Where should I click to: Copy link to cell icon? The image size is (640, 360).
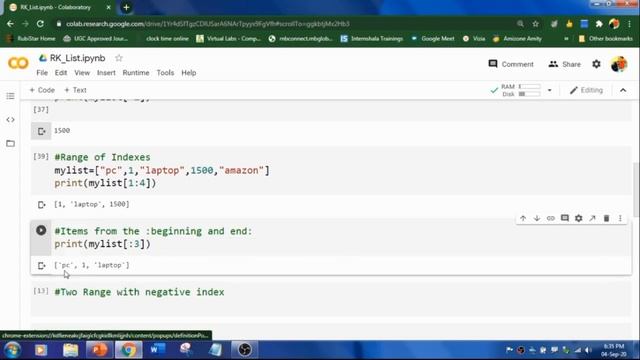pos(551,218)
